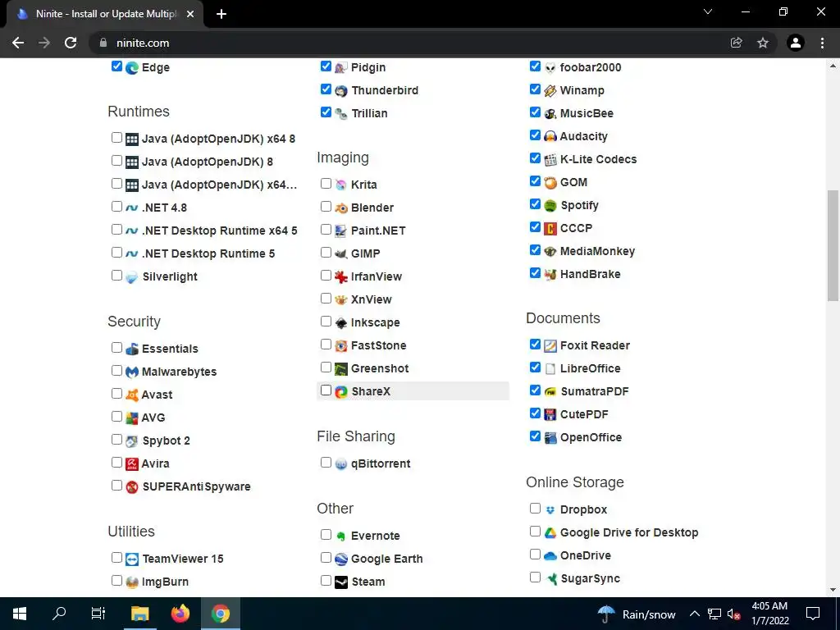Uncheck the HandBrake checkbox
The height and width of the screenshot is (630, 840).
pos(535,272)
